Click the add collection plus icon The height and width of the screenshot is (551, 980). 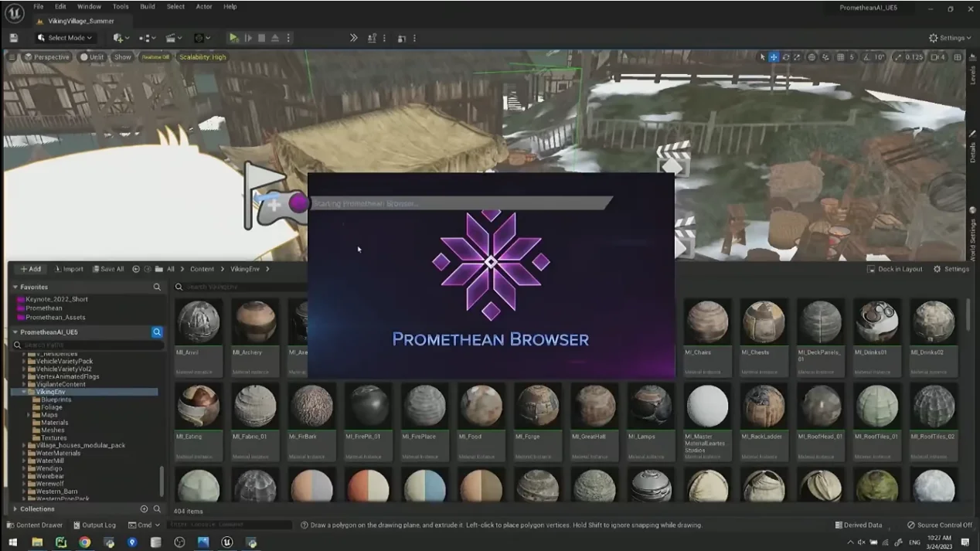point(144,509)
